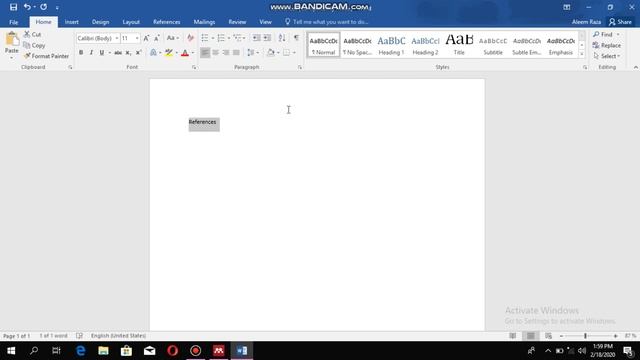Click the Replace button
Image resolution: width=640 pixels, height=360 pixels.
click(607, 45)
